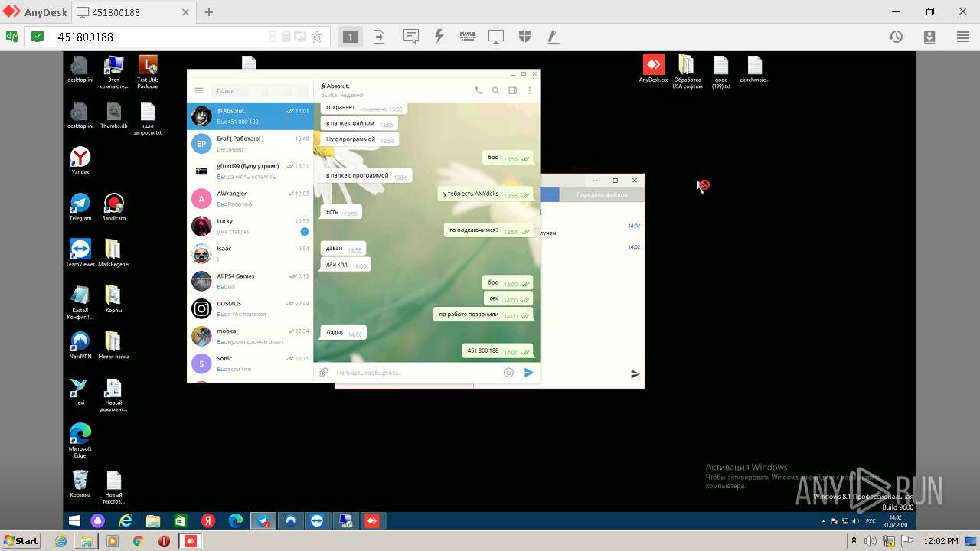Open the NordVPN desktop shortcut
This screenshot has height=551, width=980.
pyautogui.click(x=80, y=345)
